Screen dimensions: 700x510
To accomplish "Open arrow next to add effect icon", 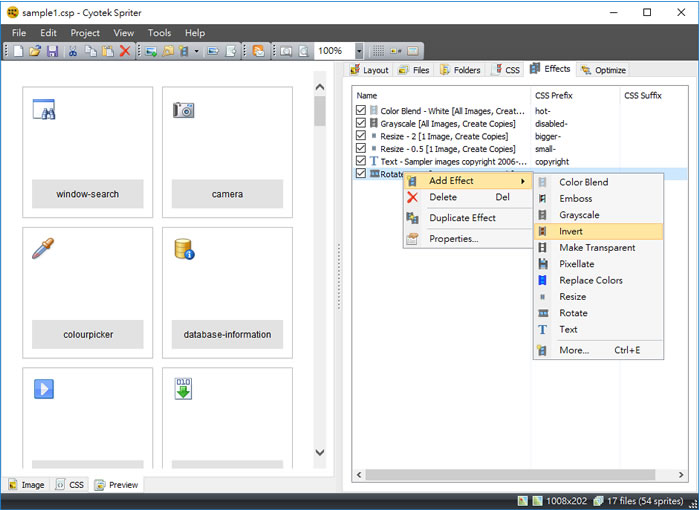I will click(196, 51).
